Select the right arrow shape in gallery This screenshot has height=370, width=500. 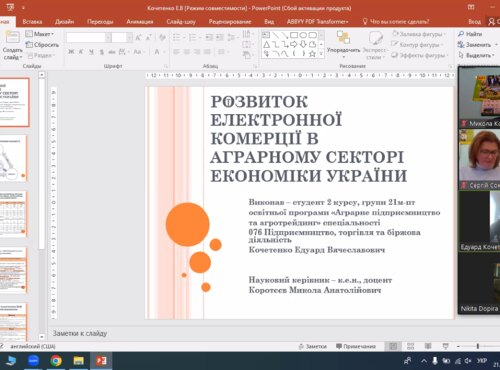294,44
